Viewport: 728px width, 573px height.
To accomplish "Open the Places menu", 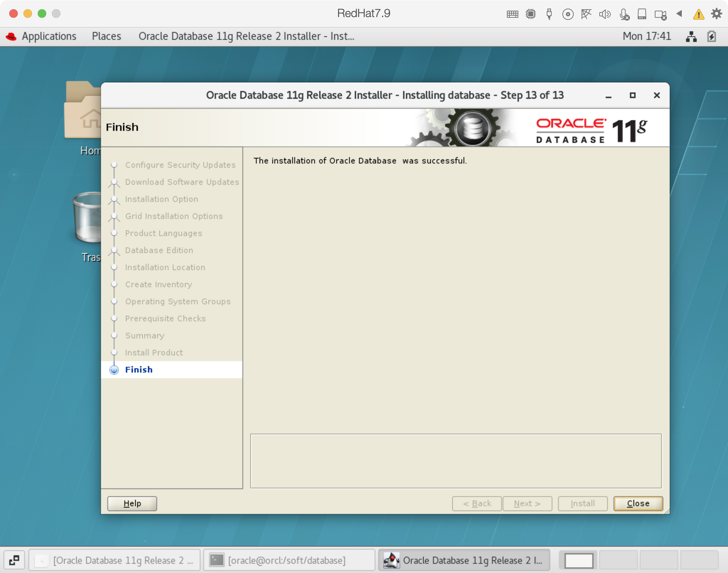I will pyautogui.click(x=106, y=36).
